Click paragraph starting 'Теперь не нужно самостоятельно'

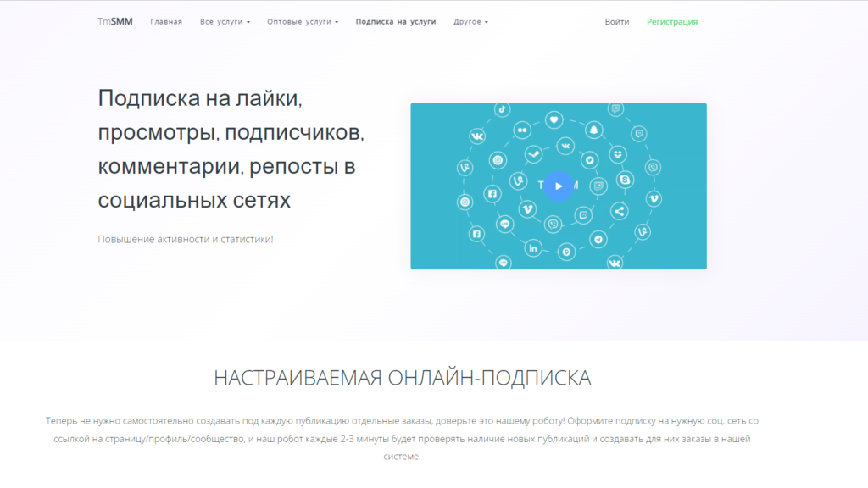click(402, 438)
